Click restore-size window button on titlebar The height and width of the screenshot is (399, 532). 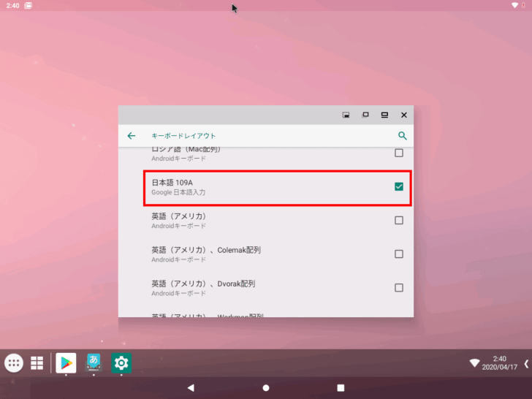coord(365,115)
